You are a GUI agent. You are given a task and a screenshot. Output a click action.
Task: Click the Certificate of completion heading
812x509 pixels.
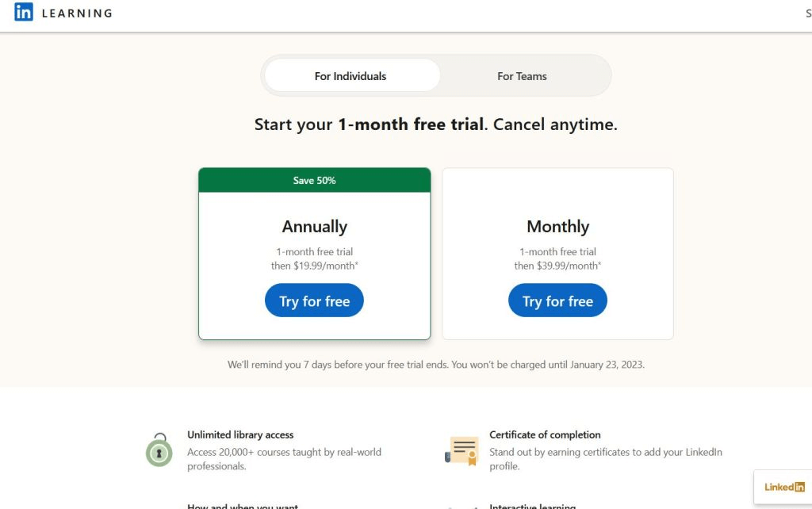[x=545, y=434]
